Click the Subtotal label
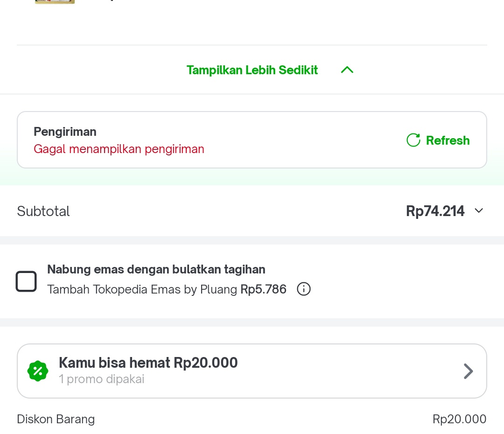Viewport: 504px width, 434px height. click(x=43, y=211)
